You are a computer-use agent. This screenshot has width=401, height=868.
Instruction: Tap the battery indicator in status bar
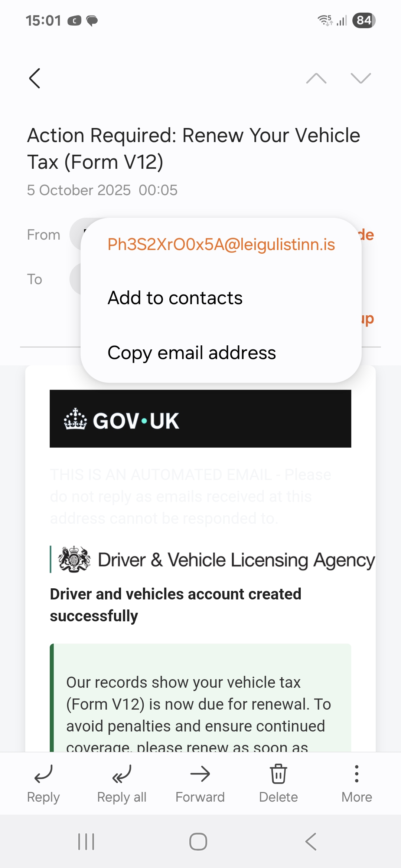click(x=364, y=20)
